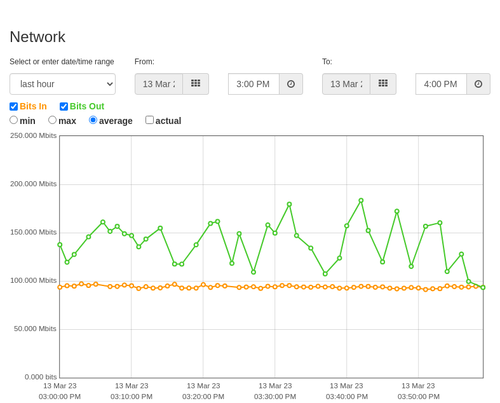Open the To time clock picker icon
The width and height of the screenshot is (500, 403).
click(478, 84)
